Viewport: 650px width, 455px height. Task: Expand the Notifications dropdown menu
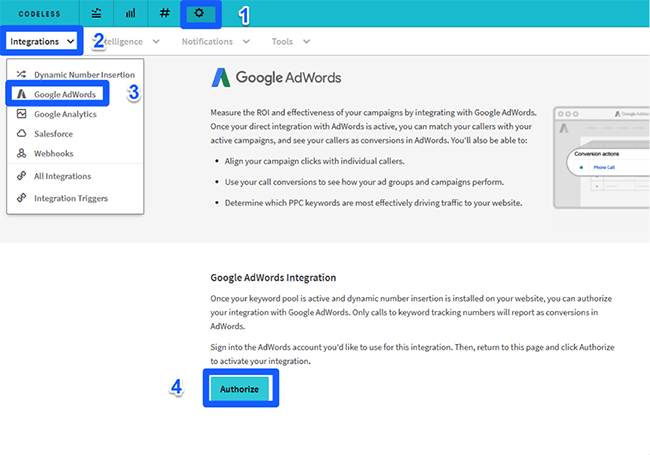(x=216, y=41)
